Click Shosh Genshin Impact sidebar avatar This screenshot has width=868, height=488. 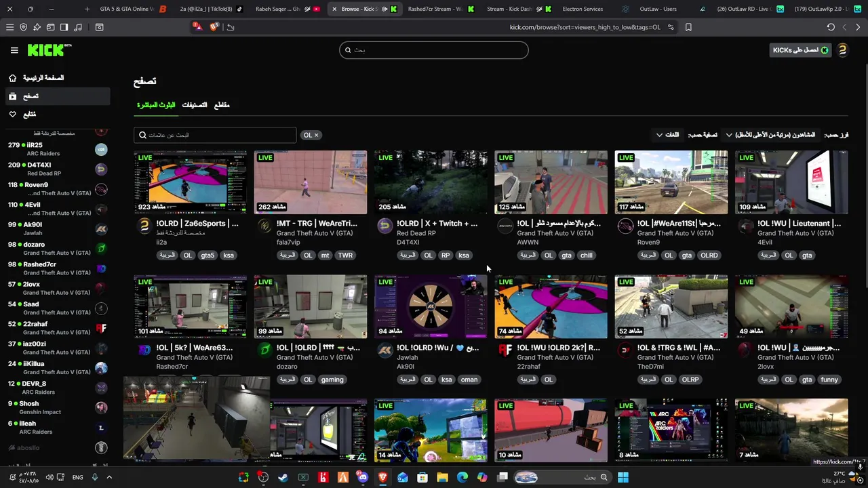click(x=101, y=407)
